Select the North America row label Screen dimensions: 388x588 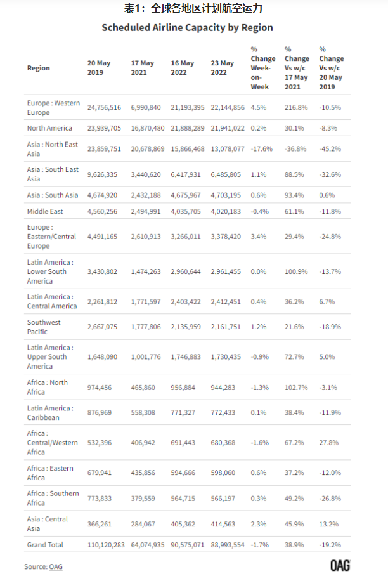[x=49, y=128]
